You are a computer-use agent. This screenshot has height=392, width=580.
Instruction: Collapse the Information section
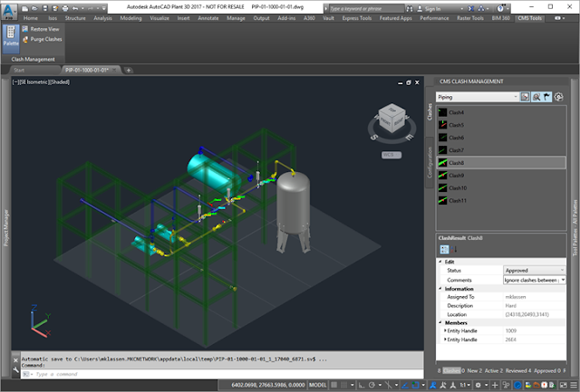tap(441, 289)
